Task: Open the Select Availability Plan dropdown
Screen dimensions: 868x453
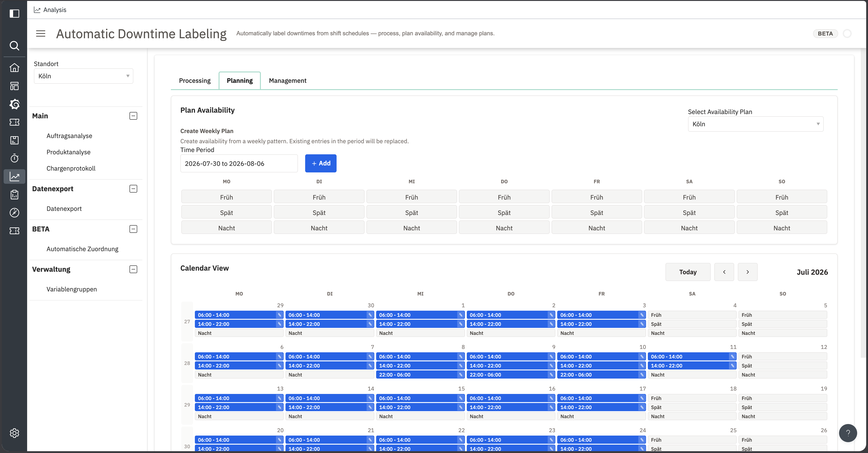Action: click(755, 124)
